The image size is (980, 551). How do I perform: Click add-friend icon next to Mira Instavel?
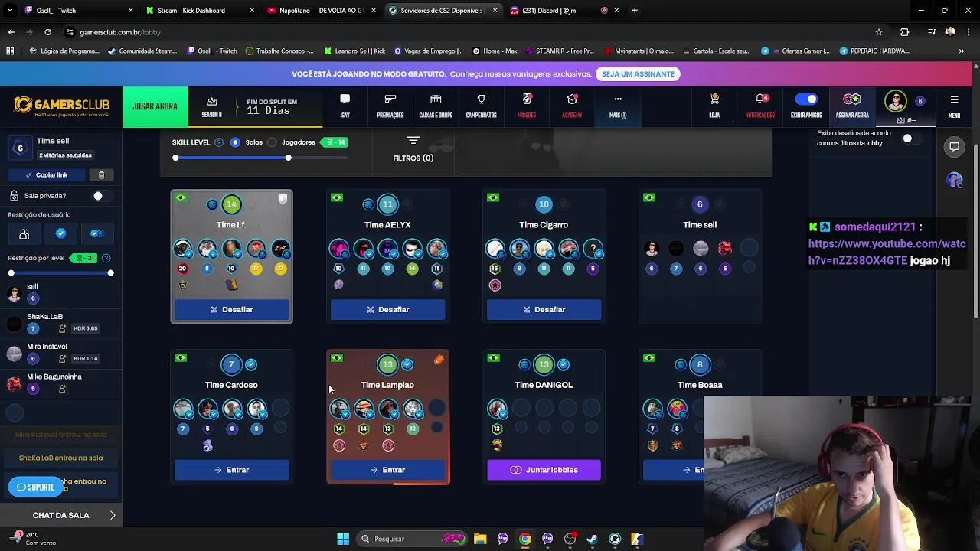tap(62, 358)
